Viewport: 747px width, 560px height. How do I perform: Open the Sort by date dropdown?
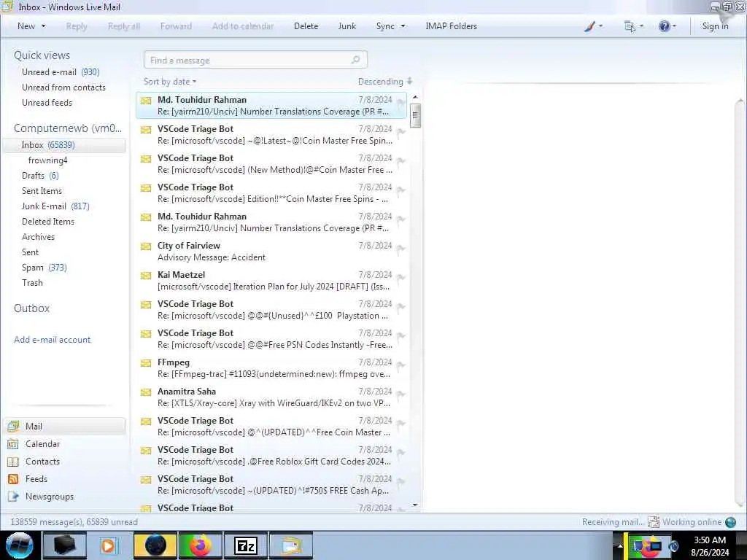point(169,82)
